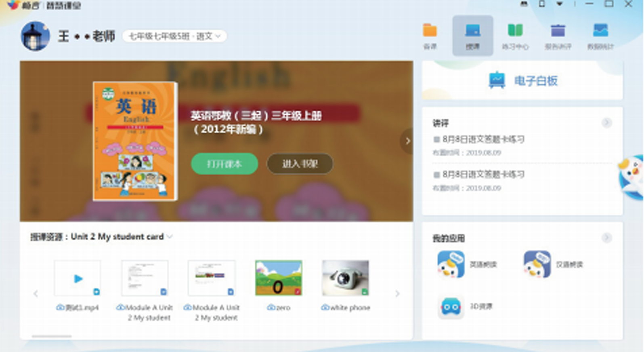
Task: Open the title bar dropdown triangle menu
Action: pos(560,4)
